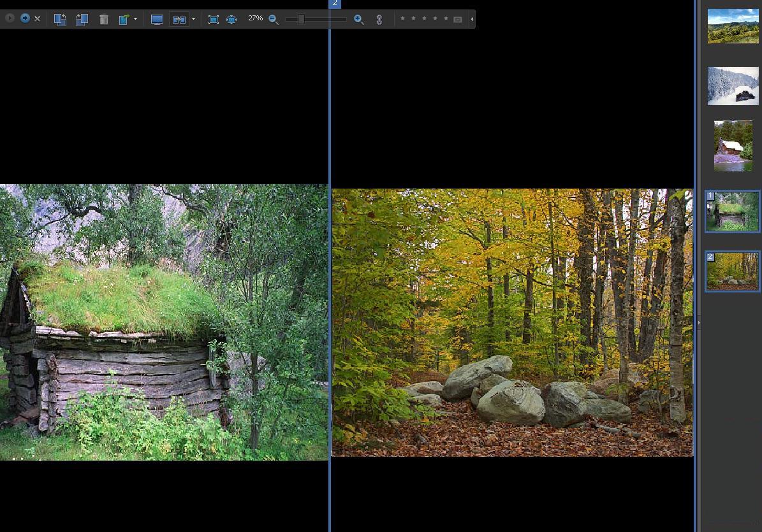The height and width of the screenshot is (532, 762).
Task: Toggle synchronized zoom with the chain icon
Action: coord(379,19)
